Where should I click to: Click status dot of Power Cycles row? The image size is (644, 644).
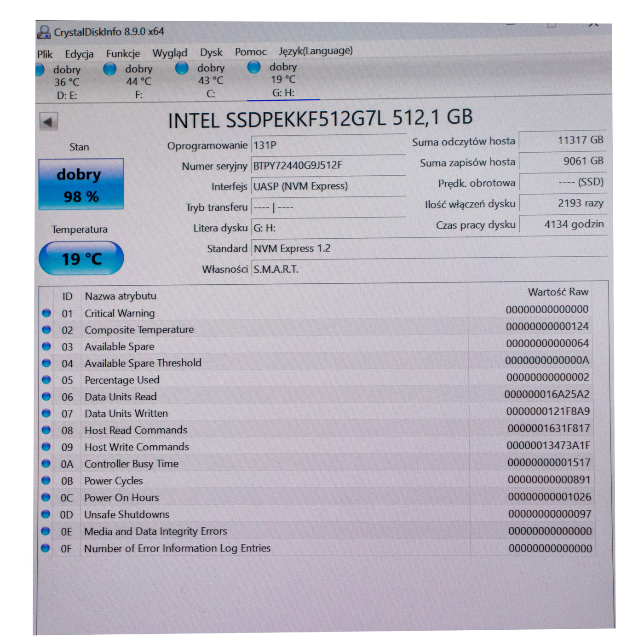coord(46,480)
